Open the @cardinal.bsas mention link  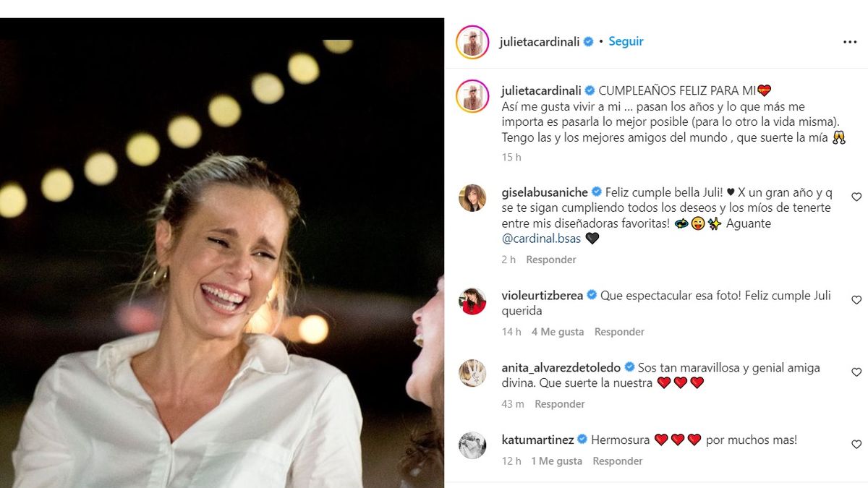pos(541,239)
